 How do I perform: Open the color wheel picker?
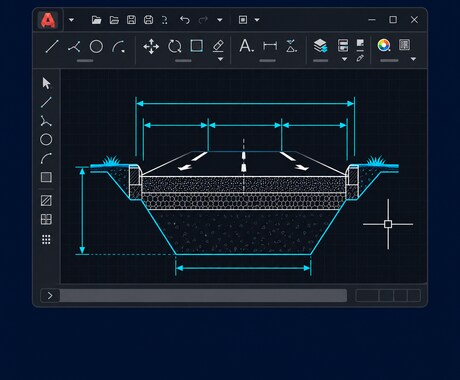384,45
